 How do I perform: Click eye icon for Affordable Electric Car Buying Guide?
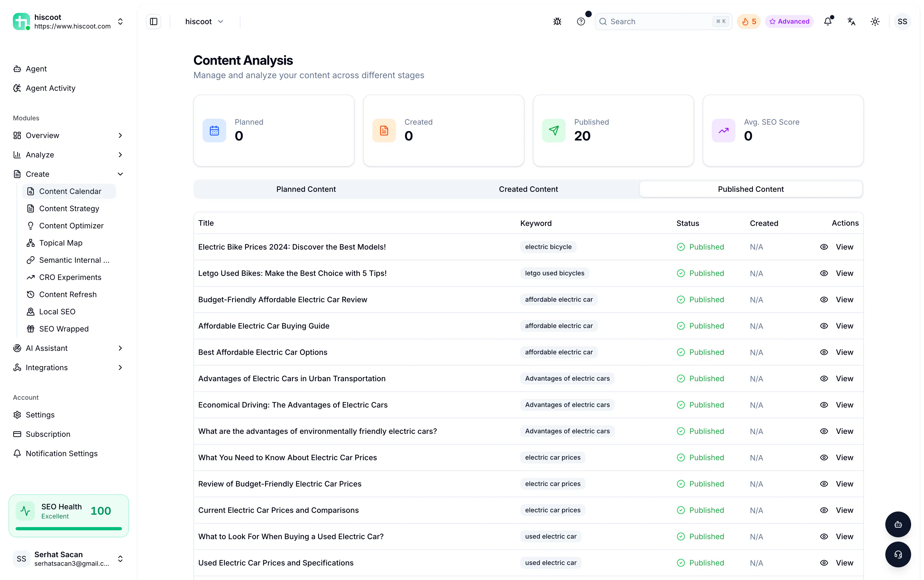(x=824, y=326)
